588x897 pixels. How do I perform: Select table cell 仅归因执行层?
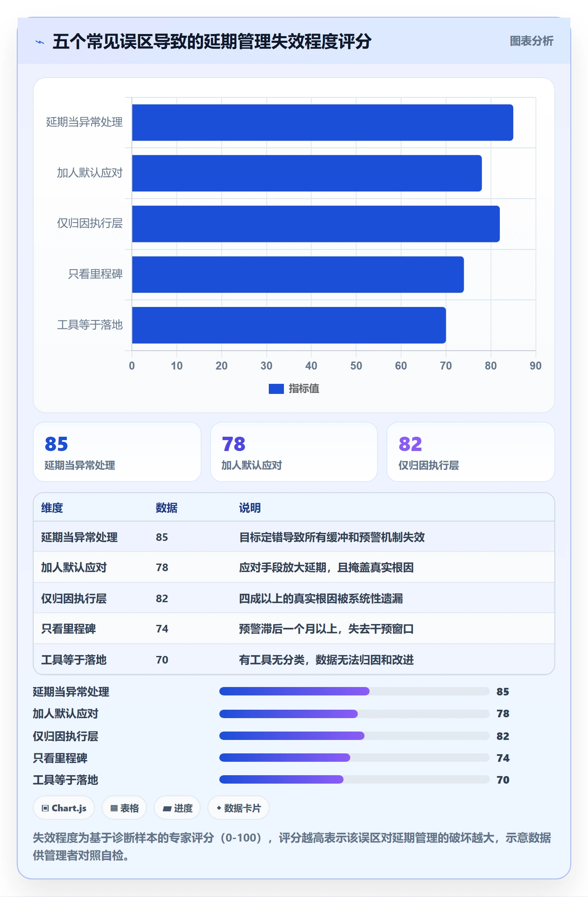pyautogui.click(x=74, y=598)
